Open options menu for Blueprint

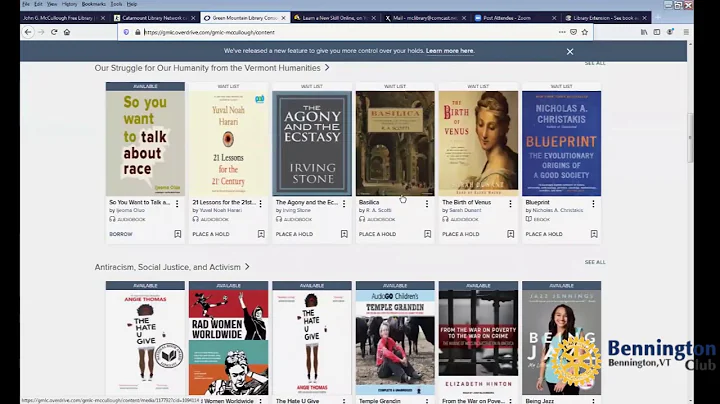coord(593,203)
